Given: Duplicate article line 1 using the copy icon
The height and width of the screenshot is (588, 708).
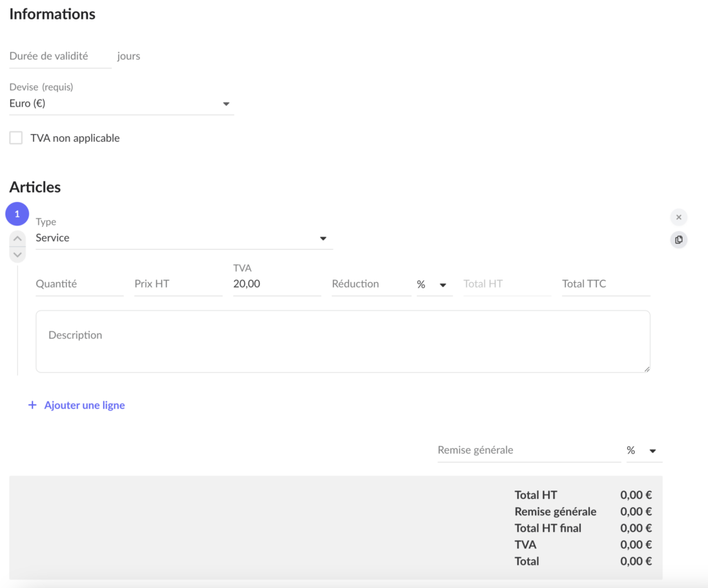Looking at the screenshot, I should pos(678,239).
